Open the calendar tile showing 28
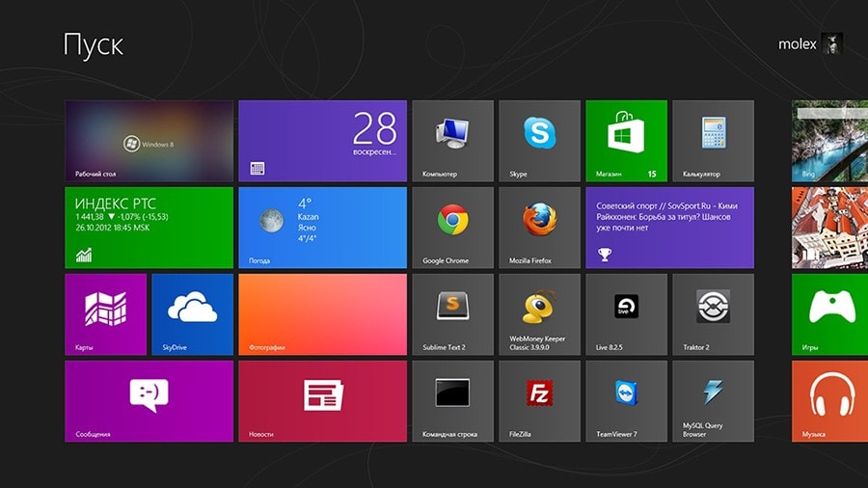The image size is (868, 488). coord(322,141)
